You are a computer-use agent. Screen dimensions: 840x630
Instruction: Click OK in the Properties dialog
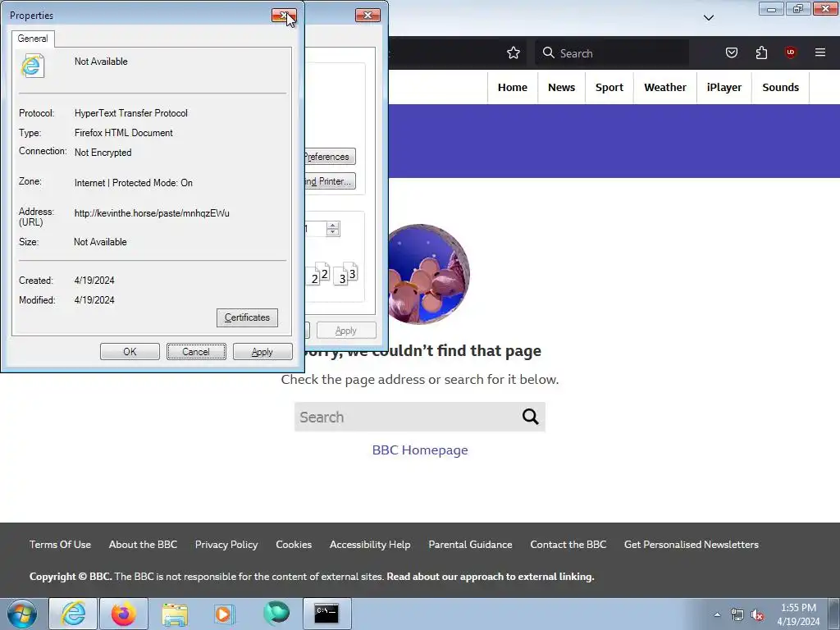click(130, 351)
